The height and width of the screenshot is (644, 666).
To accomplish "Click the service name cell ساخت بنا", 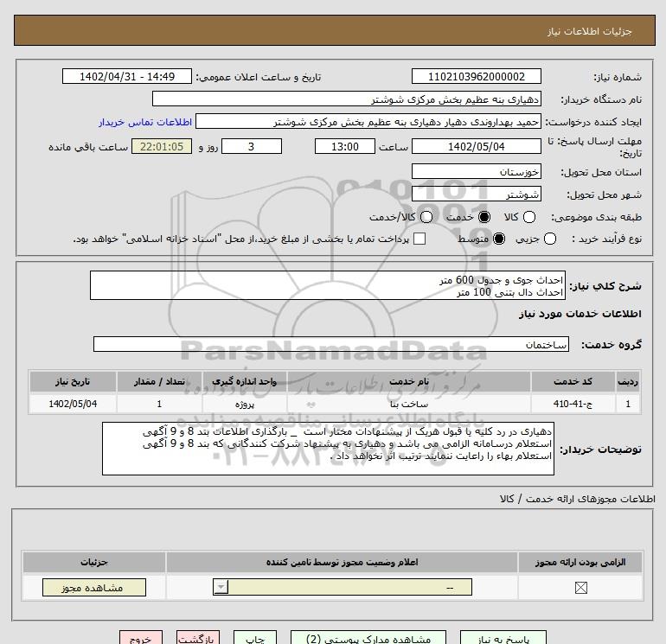I will click(x=409, y=404).
